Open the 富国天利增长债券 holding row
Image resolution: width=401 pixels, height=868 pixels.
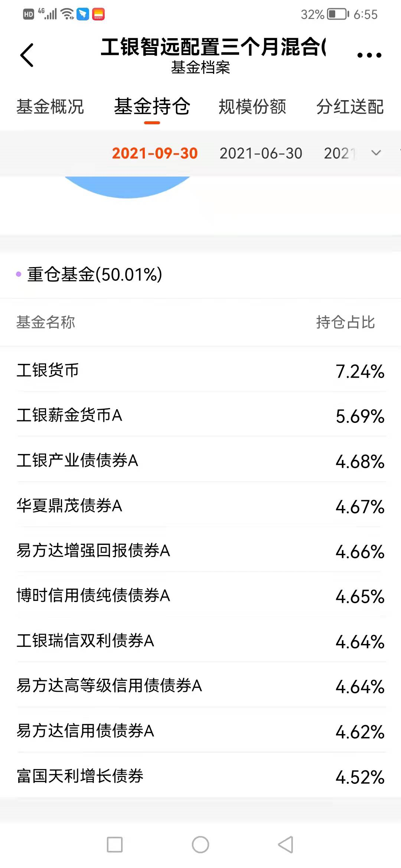(x=200, y=776)
